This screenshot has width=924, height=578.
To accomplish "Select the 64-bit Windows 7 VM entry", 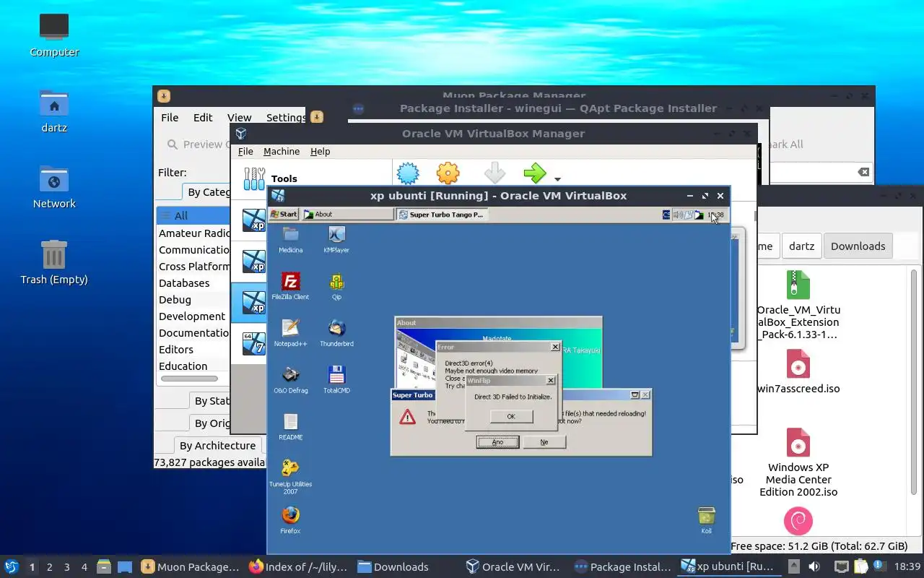I will tap(253, 343).
